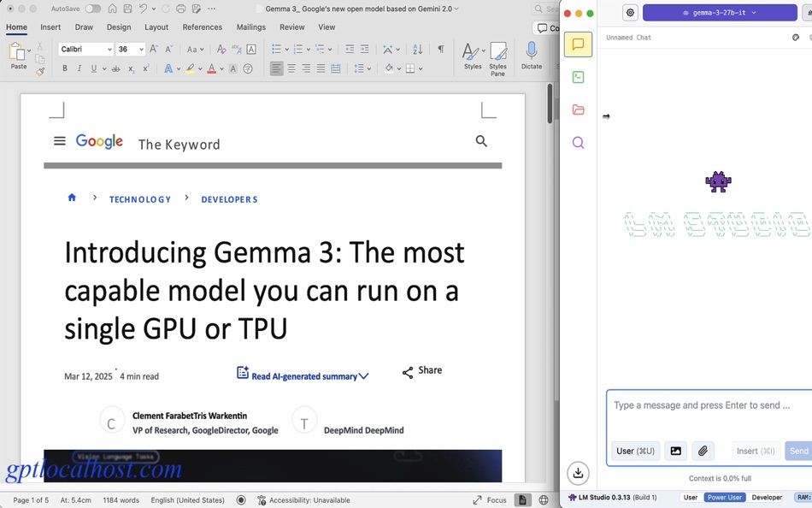Justify the paragraph text

point(321,68)
